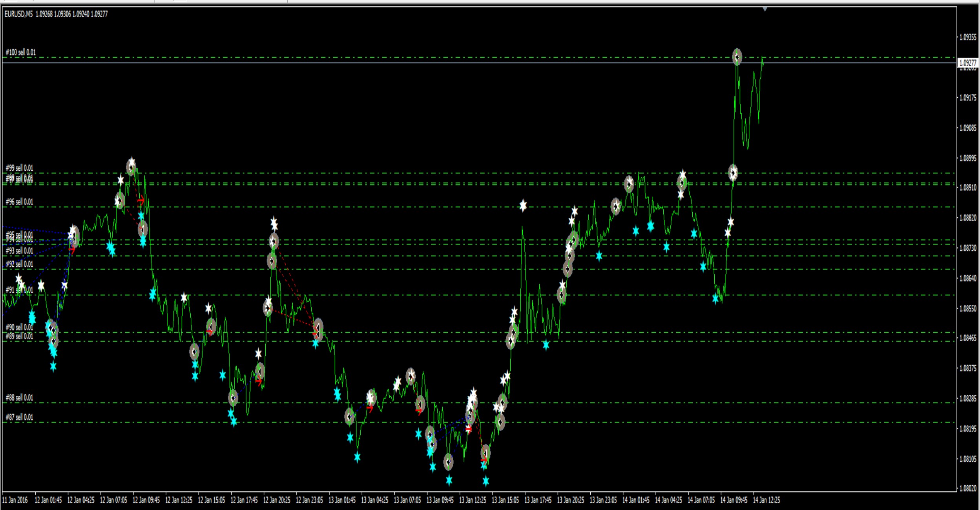980x510 pixels.
Task: Click price level 1.09175 on the axis
Action: click(x=968, y=98)
